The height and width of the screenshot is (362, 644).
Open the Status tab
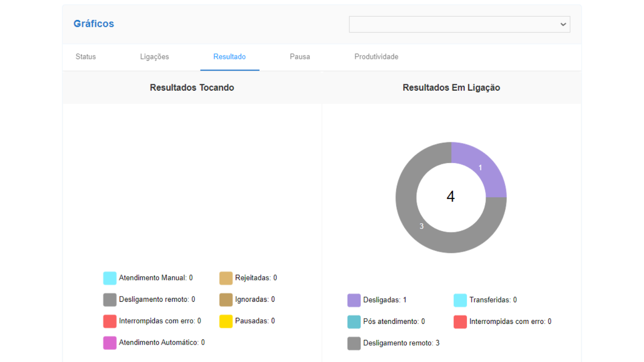(x=86, y=57)
